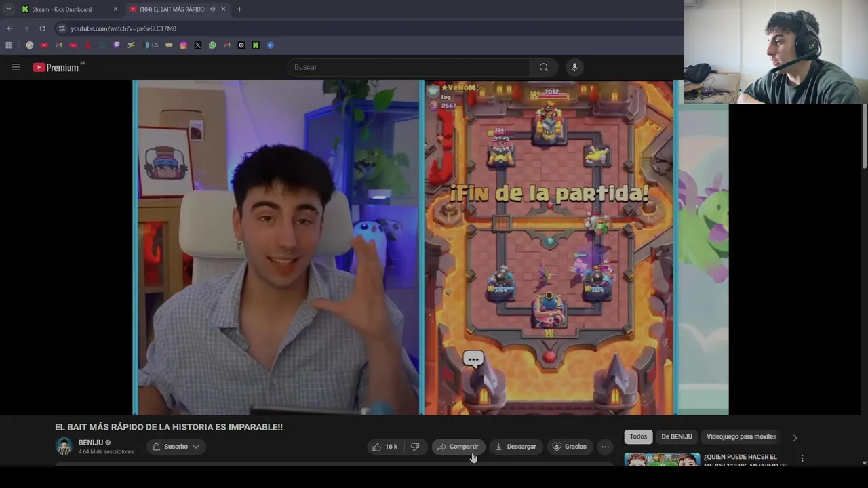This screenshot has width=868, height=488.
Task: Click the Buscar search field
Action: pyautogui.click(x=408, y=67)
